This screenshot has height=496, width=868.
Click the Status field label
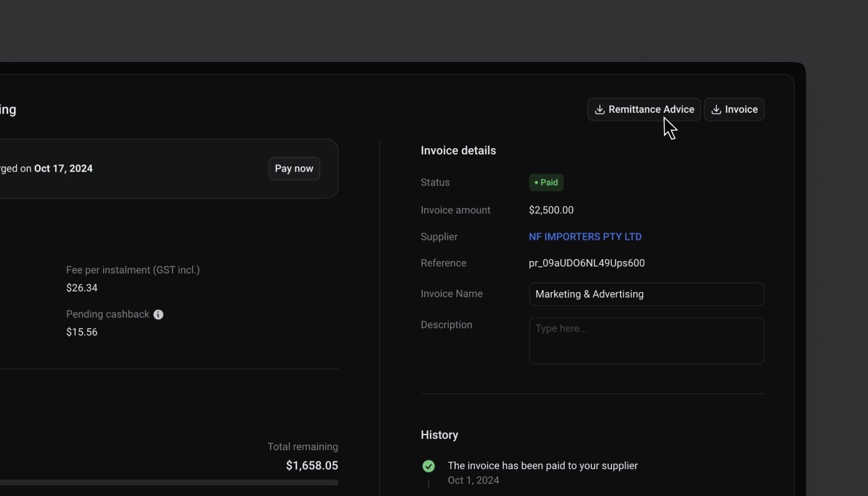pyautogui.click(x=435, y=182)
